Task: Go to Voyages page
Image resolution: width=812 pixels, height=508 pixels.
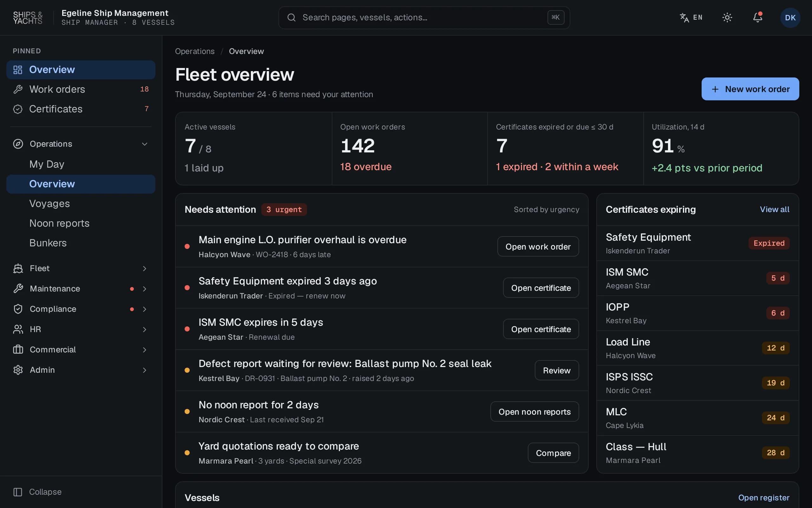Action: coord(81,204)
